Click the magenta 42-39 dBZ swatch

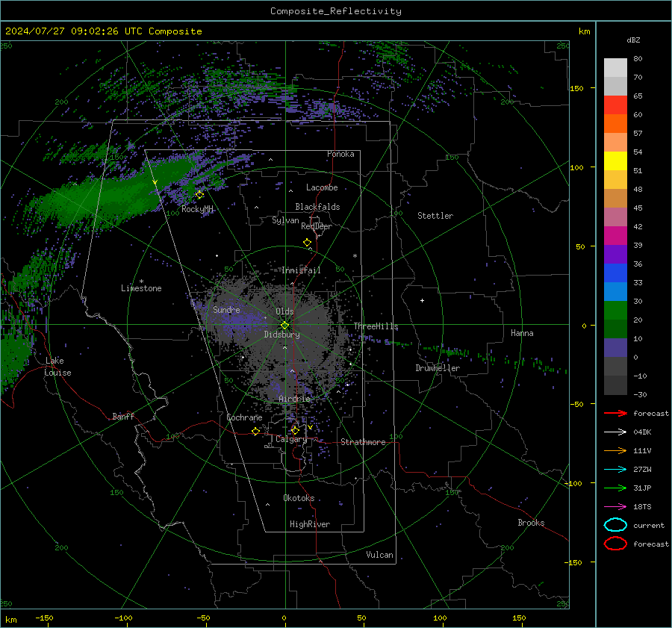click(x=615, y=236)
